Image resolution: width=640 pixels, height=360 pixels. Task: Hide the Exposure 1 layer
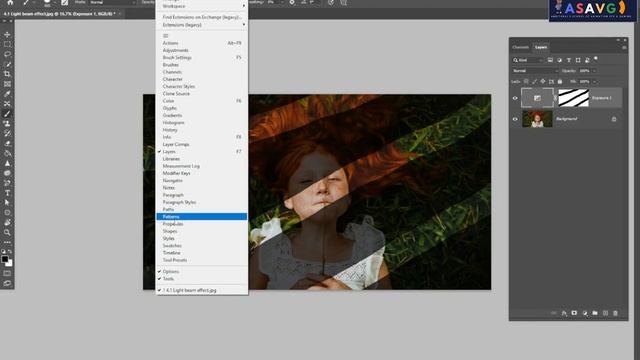click(x=515, y=98)
